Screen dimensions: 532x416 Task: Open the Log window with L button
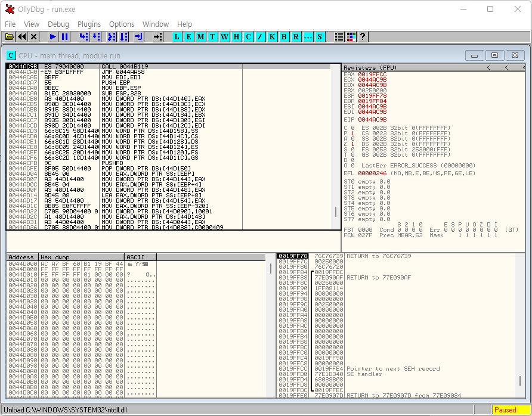tap(177, 36)
